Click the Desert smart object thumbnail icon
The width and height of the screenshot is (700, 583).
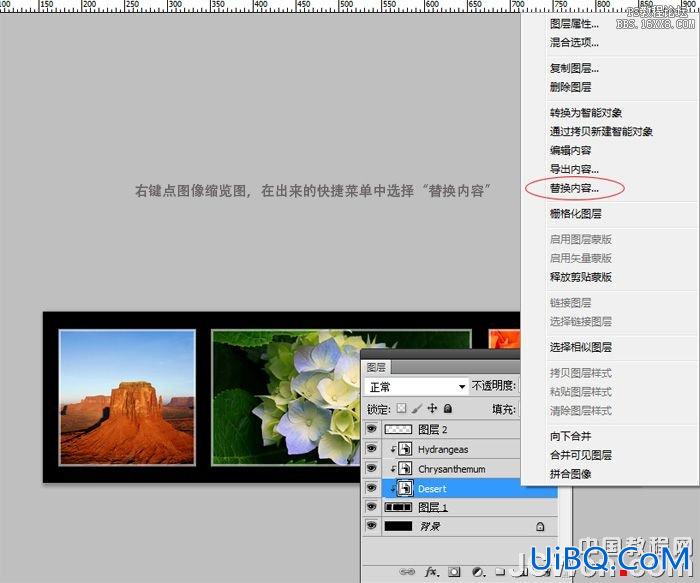tap(405, 488)
